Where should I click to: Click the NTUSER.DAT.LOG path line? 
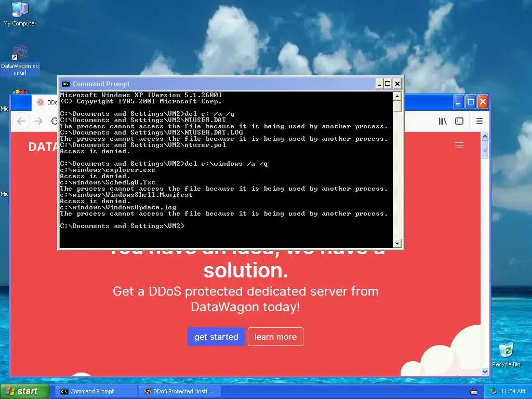pos(151,132)
